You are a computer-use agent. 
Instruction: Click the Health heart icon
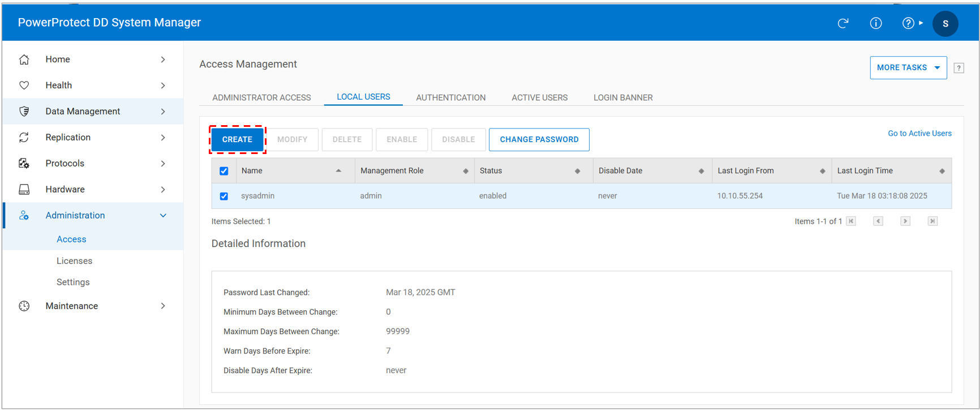coord(24,86)
